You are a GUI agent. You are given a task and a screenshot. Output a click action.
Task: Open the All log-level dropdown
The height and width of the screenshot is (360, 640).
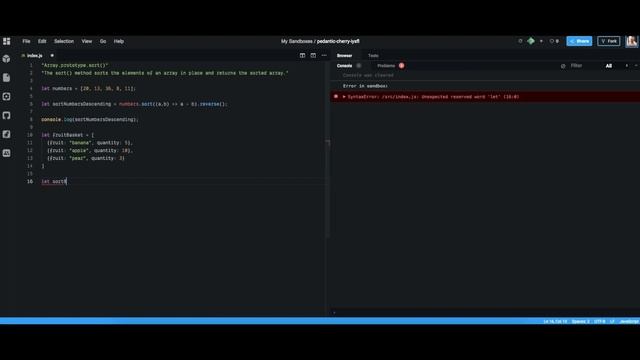[x=609, y=66]
